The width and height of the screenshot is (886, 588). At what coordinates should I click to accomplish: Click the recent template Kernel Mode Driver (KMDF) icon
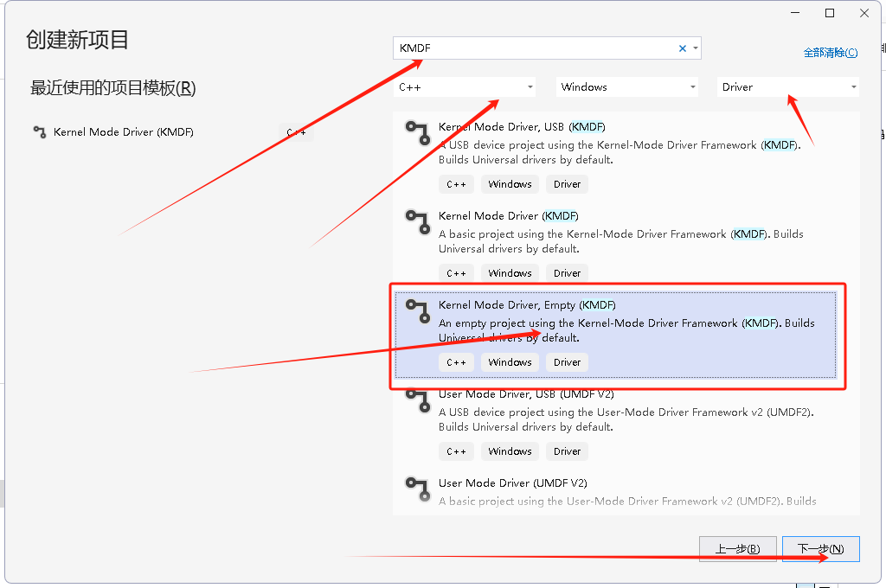tap(40, 132)
